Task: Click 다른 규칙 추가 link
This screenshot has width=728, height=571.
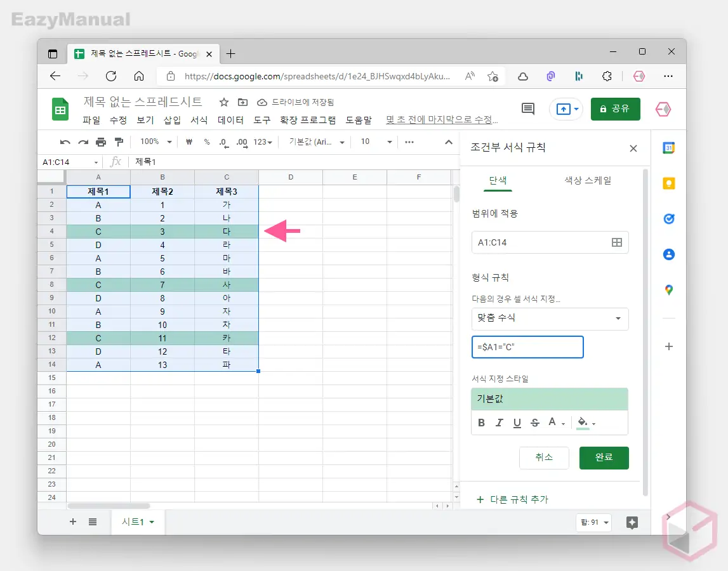Action: tap(513, 499)
